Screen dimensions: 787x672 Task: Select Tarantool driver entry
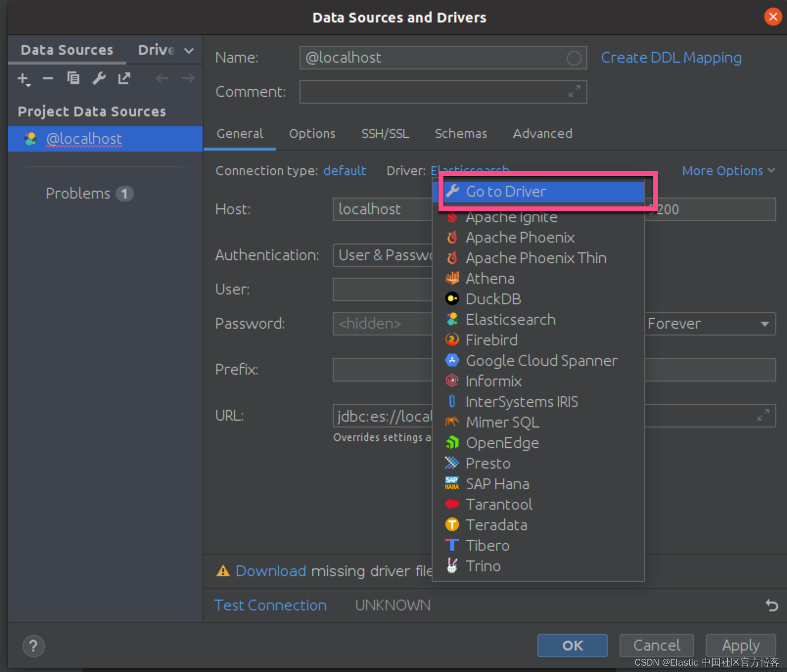pyautogui.click(x=538, y=505)
